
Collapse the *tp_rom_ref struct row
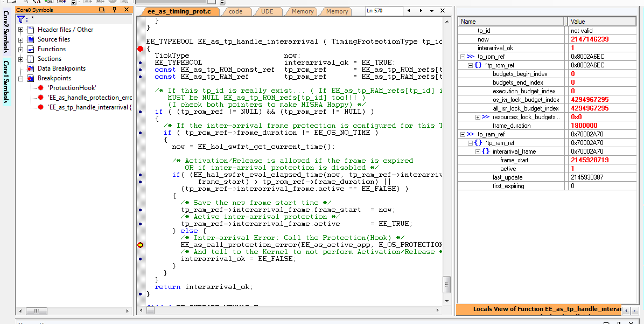[470, 65]
